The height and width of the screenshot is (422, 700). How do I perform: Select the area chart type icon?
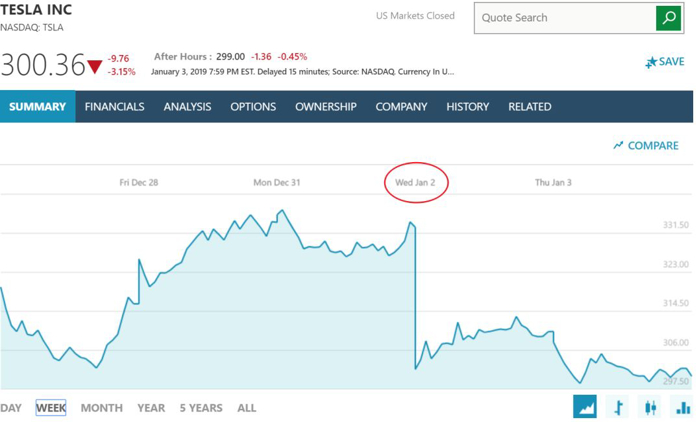pos(585,407)
